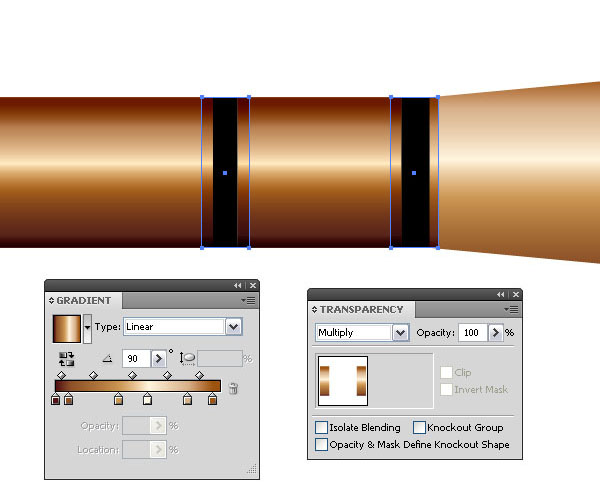Click the reverse gradient icon

67,359
